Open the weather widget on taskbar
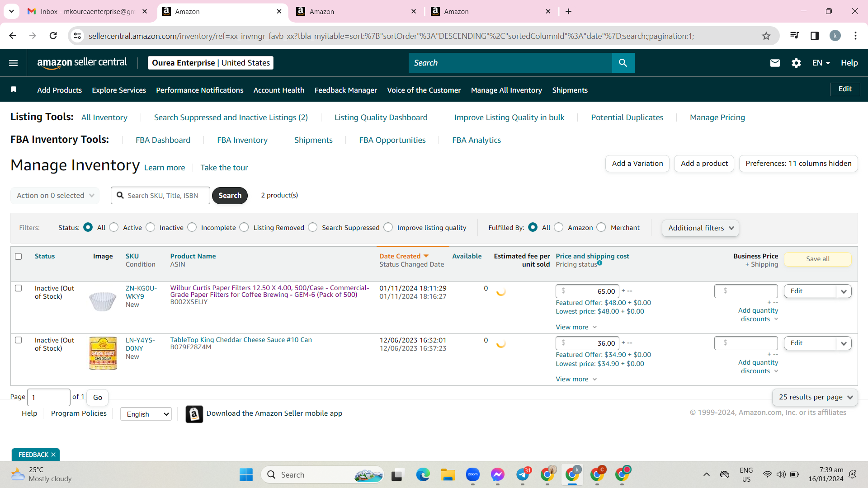This screenshot has height=488, width=868. (42, 474)
